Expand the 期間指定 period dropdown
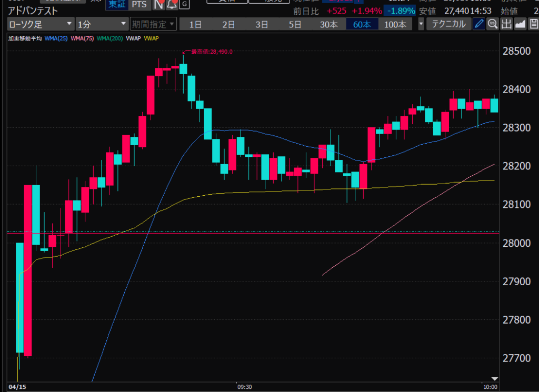 (154, 24)
